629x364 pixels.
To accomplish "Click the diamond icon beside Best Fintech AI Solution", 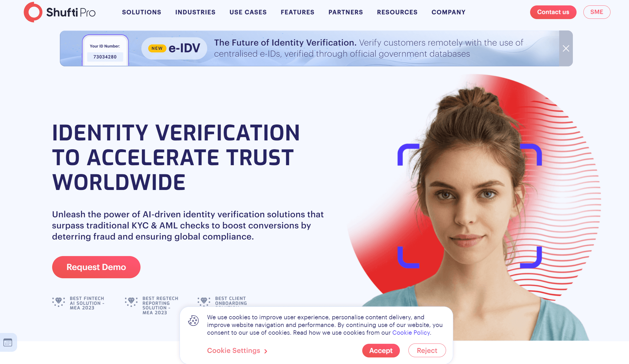I will [x=58, y=301].
